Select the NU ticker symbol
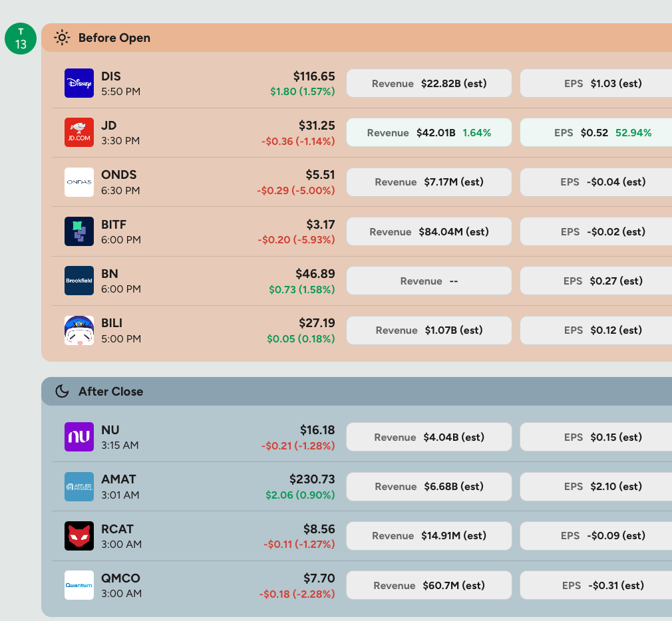Image resolution: width=672 pixels, height=621 pixels. tap(110, 430)
